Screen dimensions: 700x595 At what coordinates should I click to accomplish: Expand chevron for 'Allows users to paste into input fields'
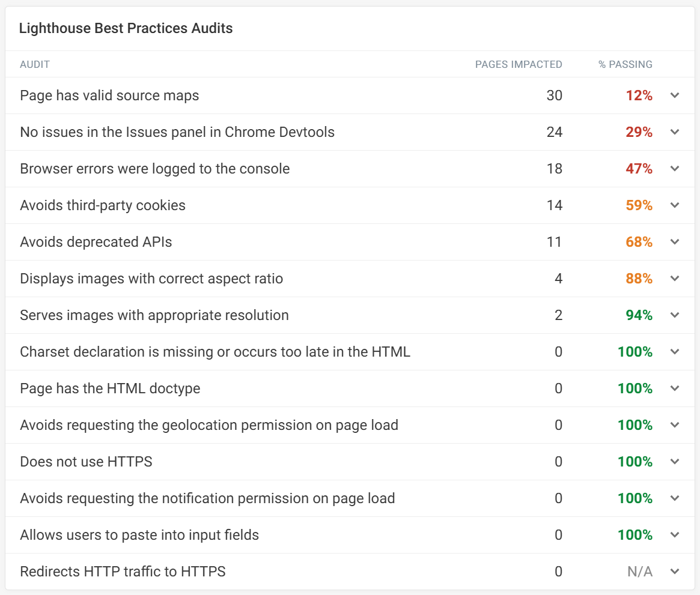[675, 535]
